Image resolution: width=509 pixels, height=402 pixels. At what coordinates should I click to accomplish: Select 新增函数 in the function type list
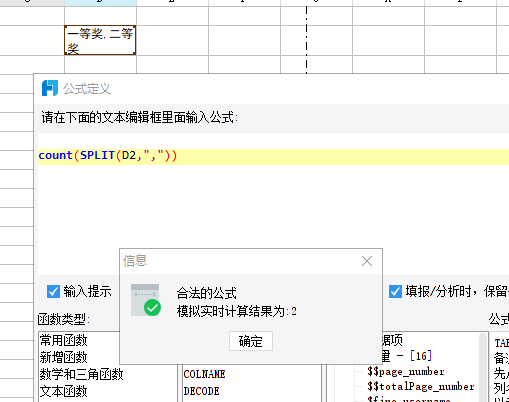64,357
